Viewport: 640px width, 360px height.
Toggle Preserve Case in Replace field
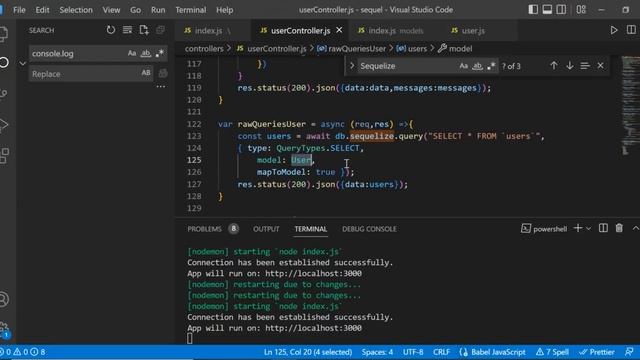pos(146,73)
